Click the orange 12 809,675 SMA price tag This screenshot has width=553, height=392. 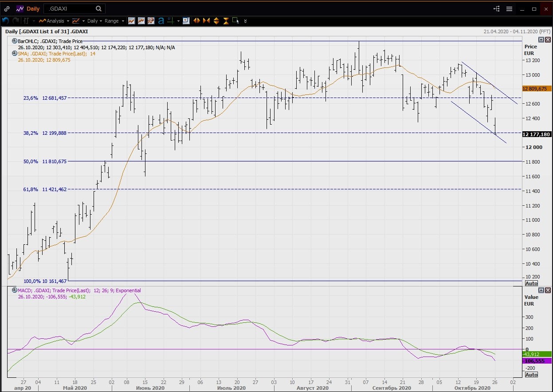click(537, 89)
